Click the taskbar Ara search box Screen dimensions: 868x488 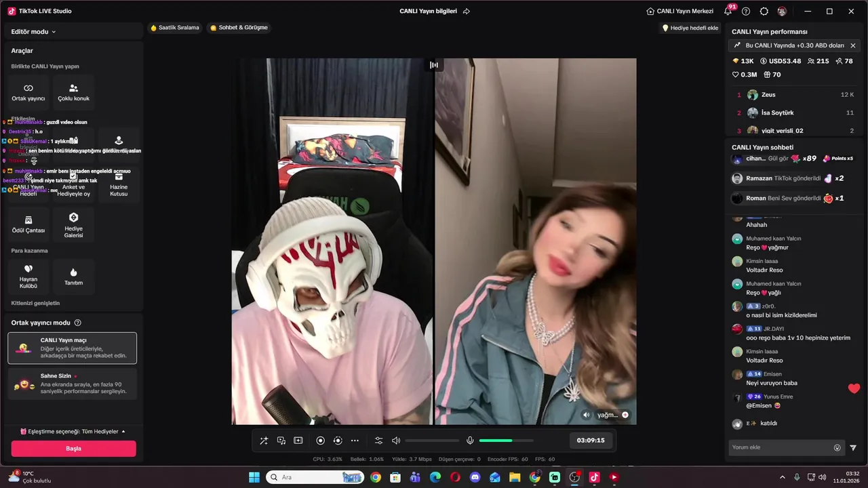click(x=315, y=477)
